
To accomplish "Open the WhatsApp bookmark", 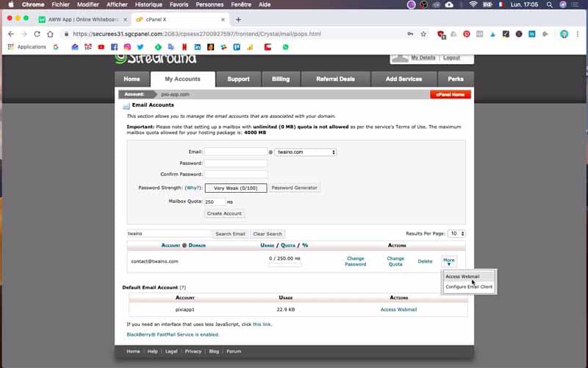I will [286, 47].
